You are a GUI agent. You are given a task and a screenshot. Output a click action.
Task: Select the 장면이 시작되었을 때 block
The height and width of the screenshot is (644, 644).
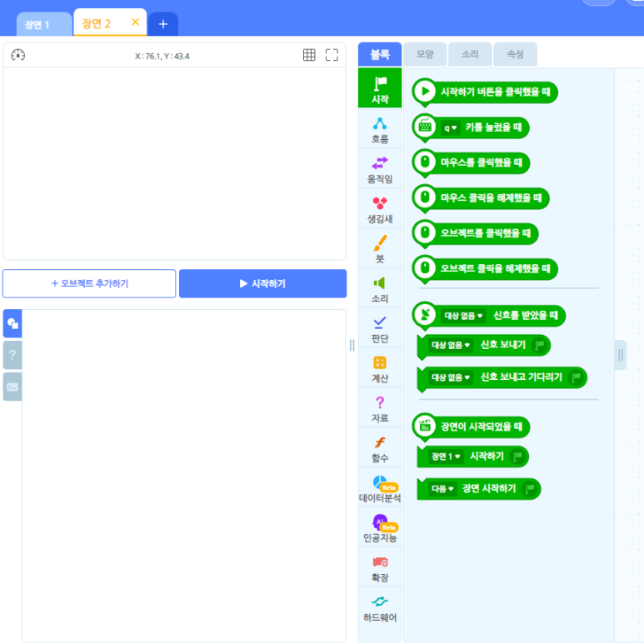(x=471, y=427)
